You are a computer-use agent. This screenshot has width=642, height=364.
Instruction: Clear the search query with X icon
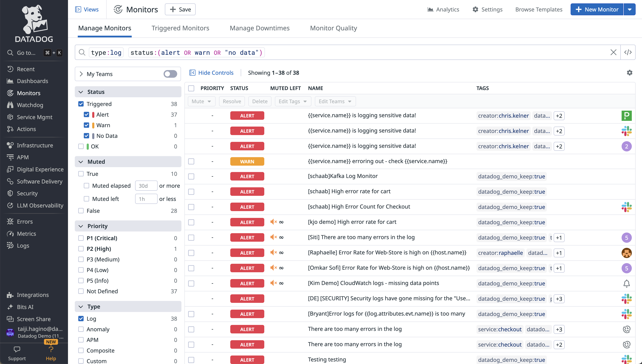(x=613, y=52)
